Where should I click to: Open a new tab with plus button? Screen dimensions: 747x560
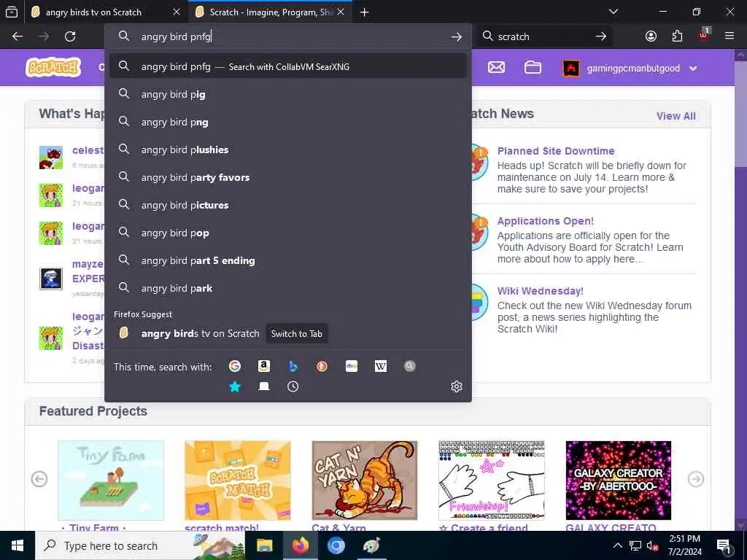[365, 12]
